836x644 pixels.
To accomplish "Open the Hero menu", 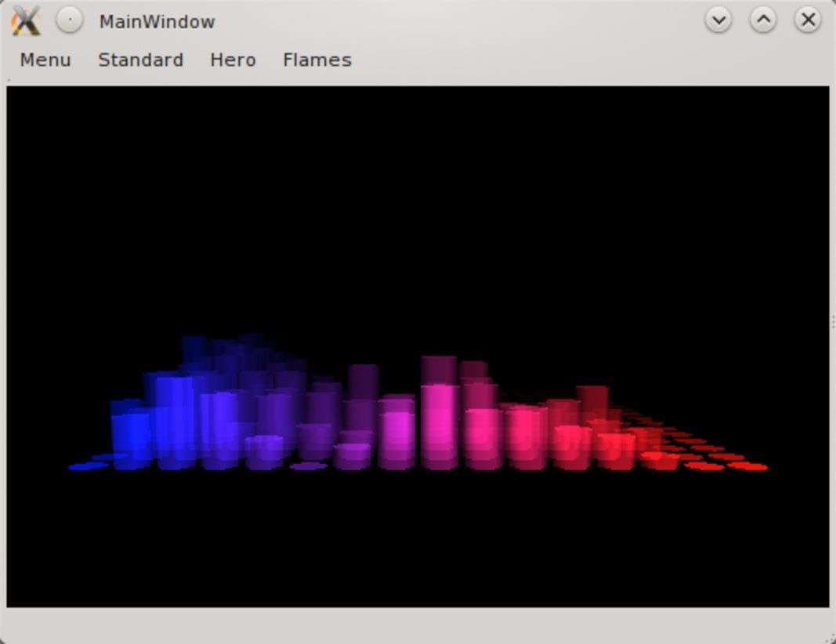I will coord(233,60).
